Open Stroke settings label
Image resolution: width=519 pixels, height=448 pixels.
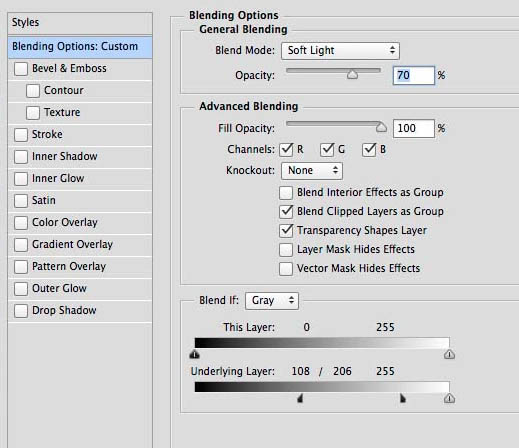click(47, 134)
